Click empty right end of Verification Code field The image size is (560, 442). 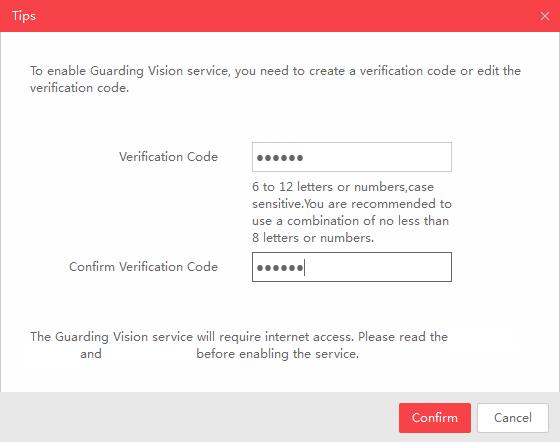click(411, 157)
